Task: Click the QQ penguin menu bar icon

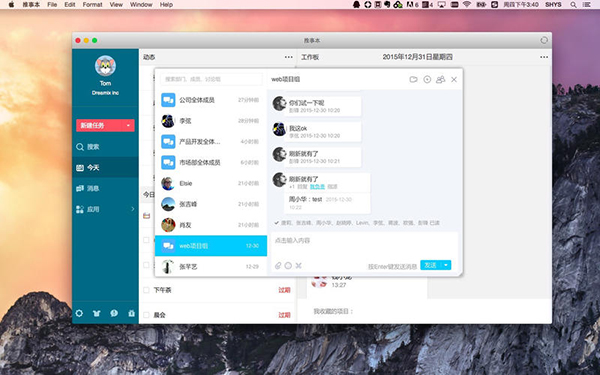Action: pyautogui.click(x=356, y=5)
